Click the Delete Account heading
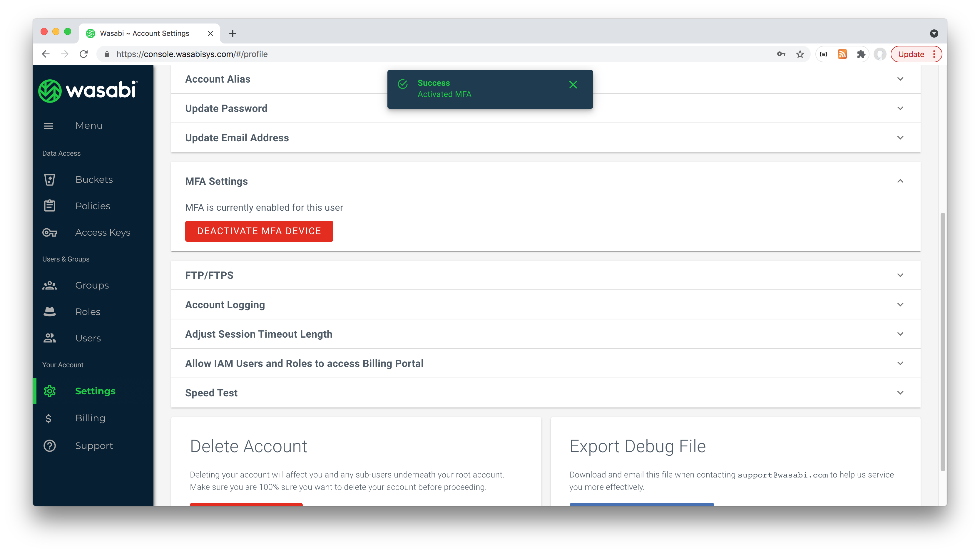The width and height of the screenshot is (980, 553). coord(248,446)
